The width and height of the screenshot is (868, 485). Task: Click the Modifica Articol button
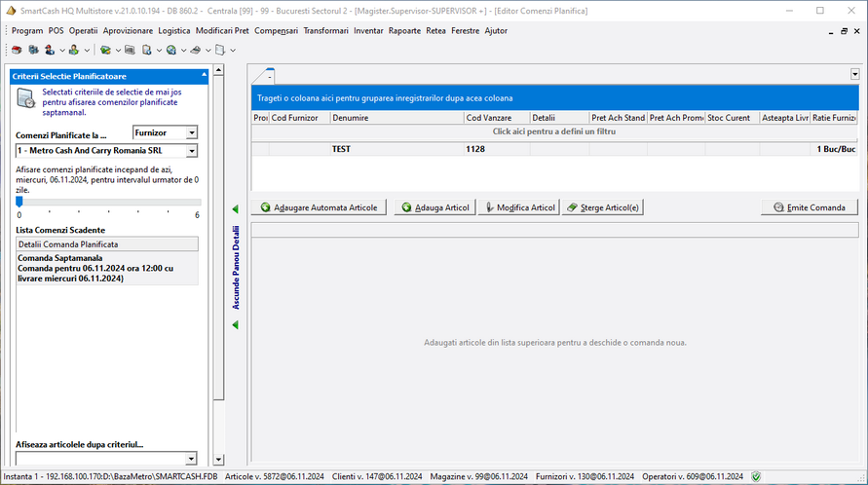click(x=518, y=207)
